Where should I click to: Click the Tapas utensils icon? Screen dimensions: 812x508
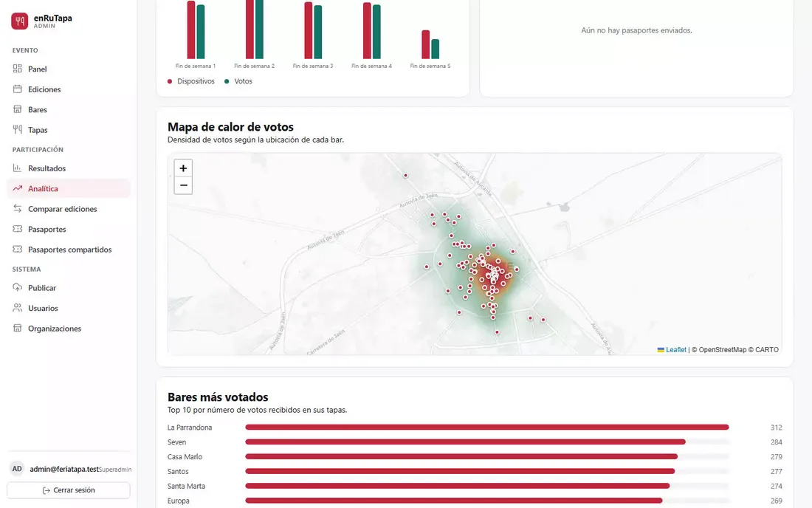click(x=18, y=129)
